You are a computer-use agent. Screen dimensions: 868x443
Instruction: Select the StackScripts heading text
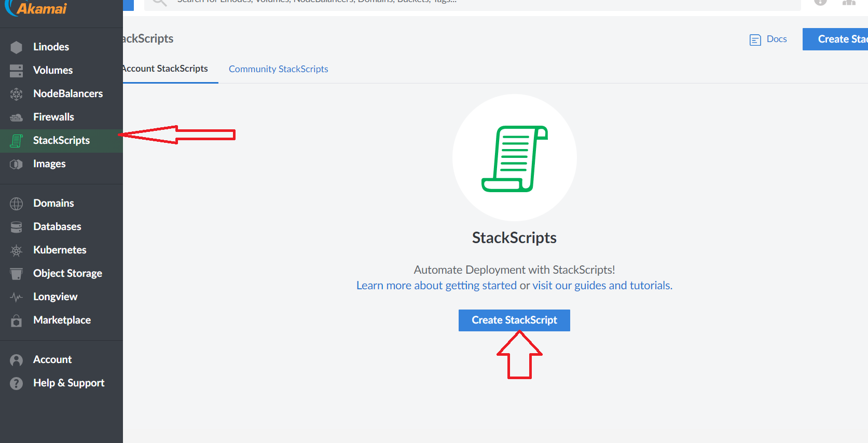pos(514,238)
